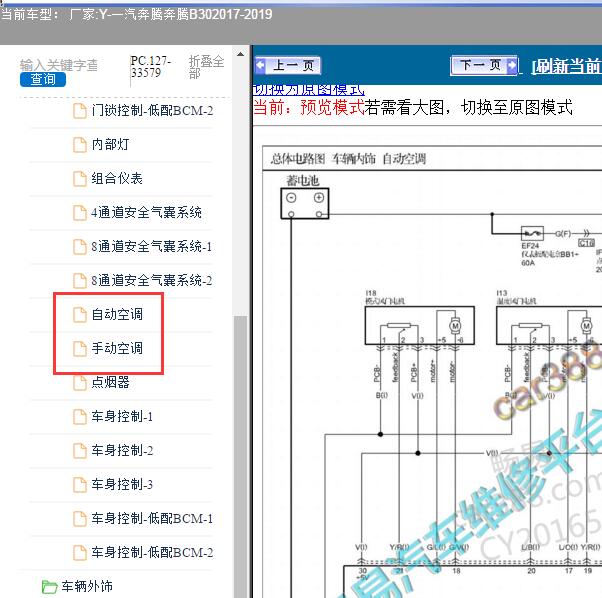Go to next page with 下一页
This screenshot has width=602, height=598.
pos(484,65)
